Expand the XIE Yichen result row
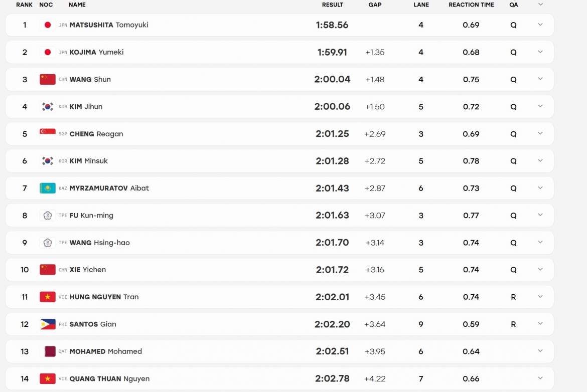Image resolution: width=587 pixels, height=392 pixels. [540, 270]
